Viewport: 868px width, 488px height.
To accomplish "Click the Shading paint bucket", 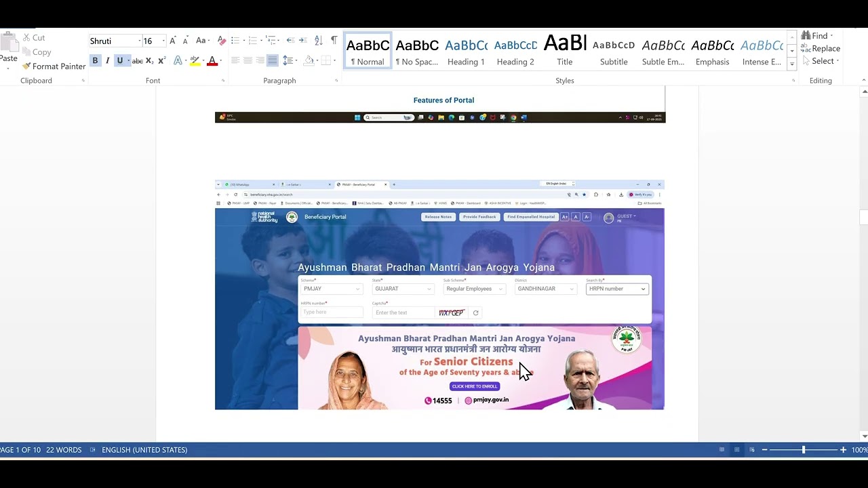I will (x=308, y=60).
